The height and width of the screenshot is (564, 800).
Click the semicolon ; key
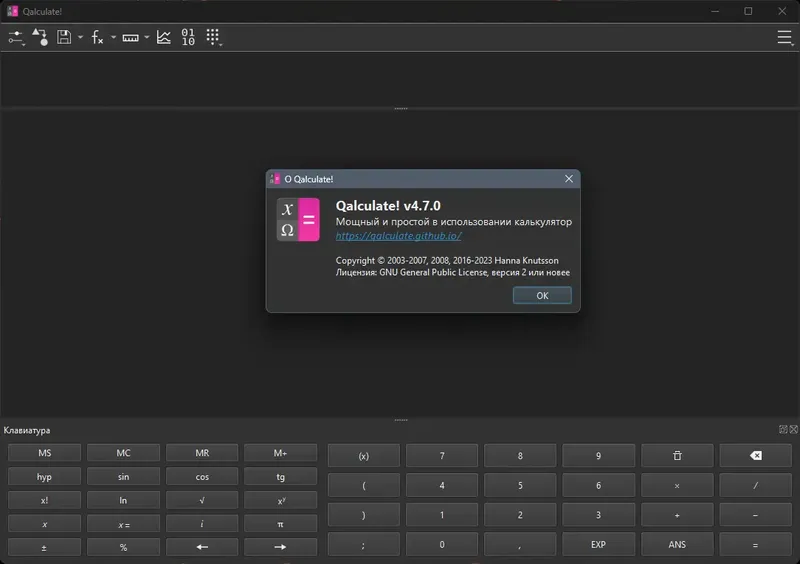point(364,545)
